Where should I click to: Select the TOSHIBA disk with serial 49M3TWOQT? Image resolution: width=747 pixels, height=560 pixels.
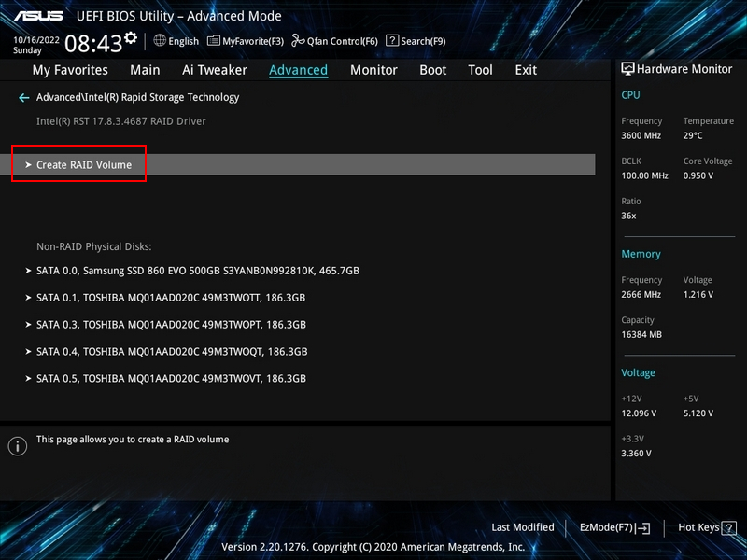(x=172, y=352)
